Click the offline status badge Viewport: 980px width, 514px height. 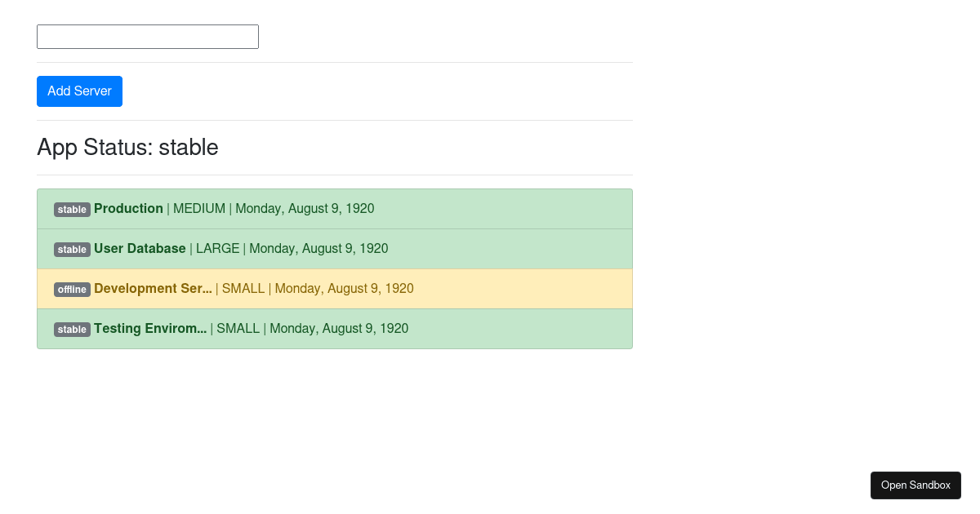pos(72,290)
